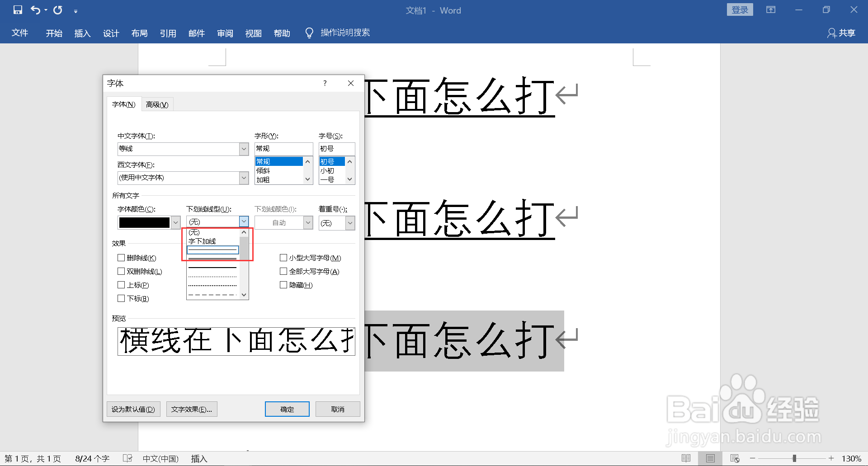
Task: Open the 插入 ribbon tab
Action: tap(82, 33)
